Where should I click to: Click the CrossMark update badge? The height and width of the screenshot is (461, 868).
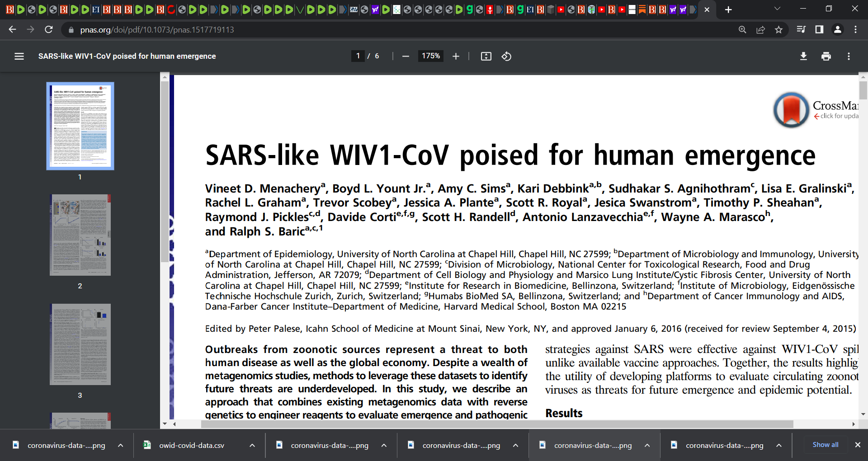[x=816, y=110]
